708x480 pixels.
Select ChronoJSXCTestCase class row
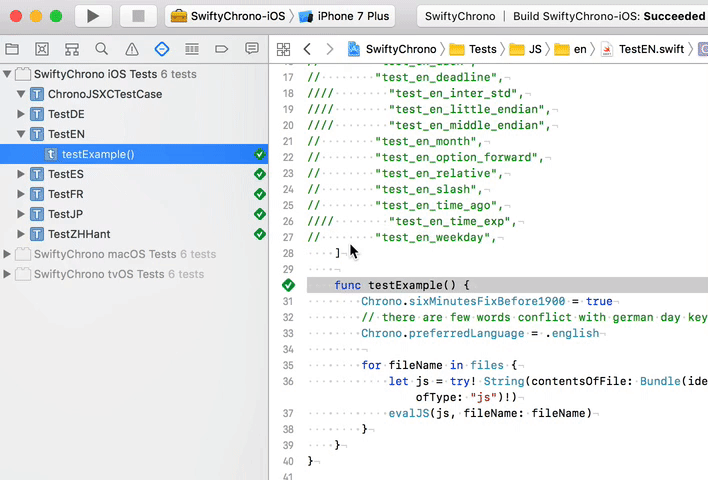tap(134, 94)
